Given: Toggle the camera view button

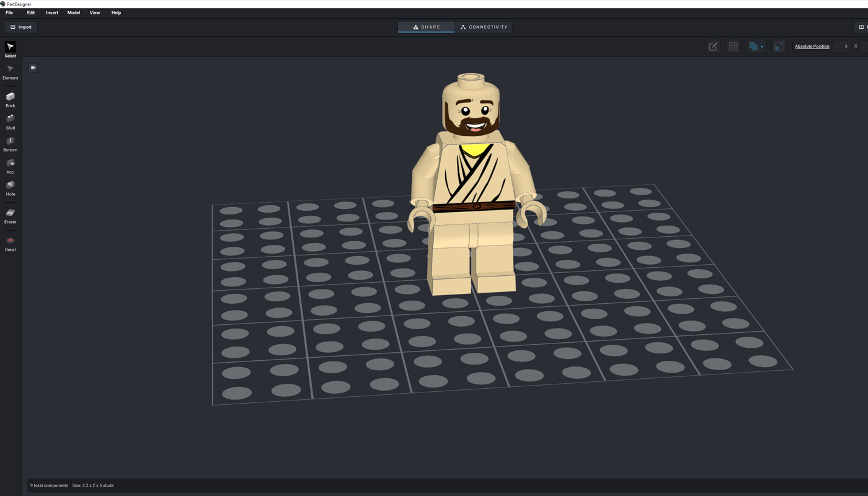Looking at the screenshot, I should [33, 68].
